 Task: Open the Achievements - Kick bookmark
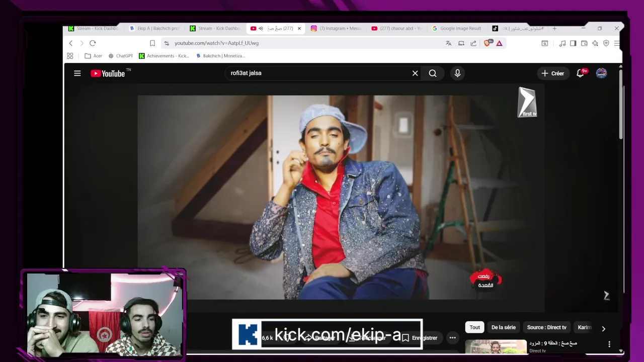[164, 56]
